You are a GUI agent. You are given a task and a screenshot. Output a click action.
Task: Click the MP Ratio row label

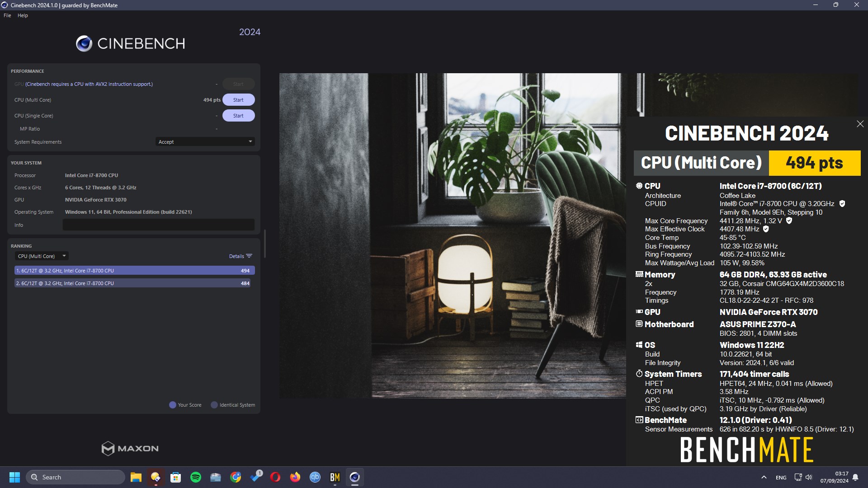[30, 129]
